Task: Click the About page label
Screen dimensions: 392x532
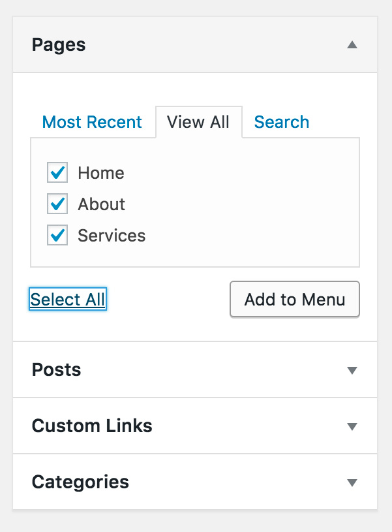Action: click(x=101, y=204)
